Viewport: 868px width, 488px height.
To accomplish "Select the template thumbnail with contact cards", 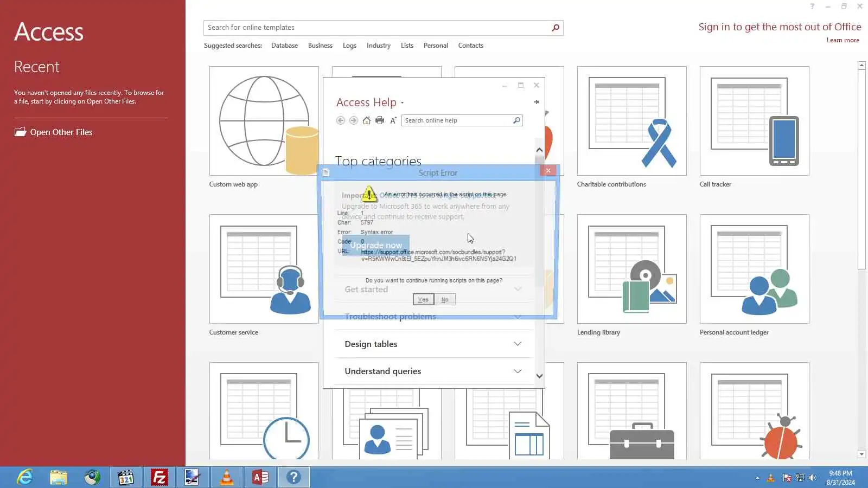I will (386, 424).
